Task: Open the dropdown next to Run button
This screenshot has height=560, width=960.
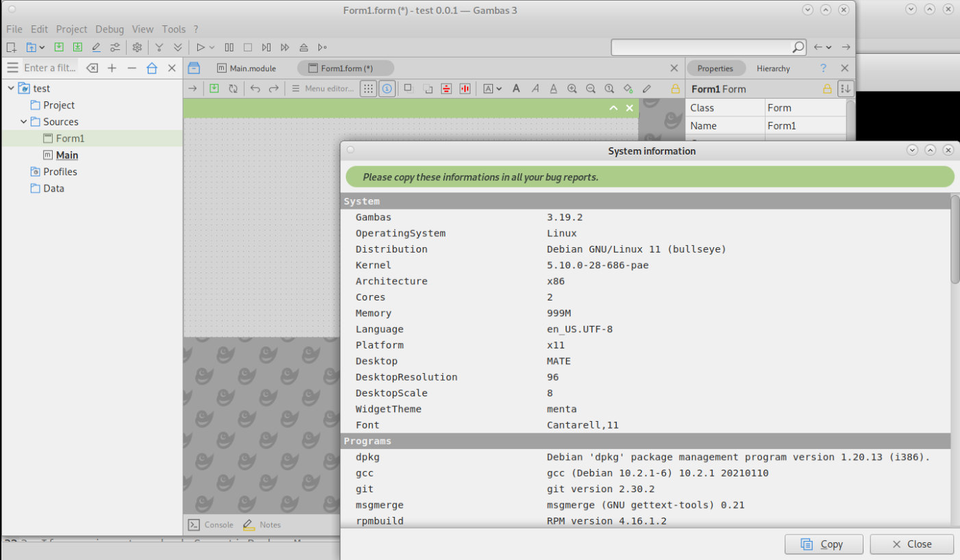Action: [212, 47]
